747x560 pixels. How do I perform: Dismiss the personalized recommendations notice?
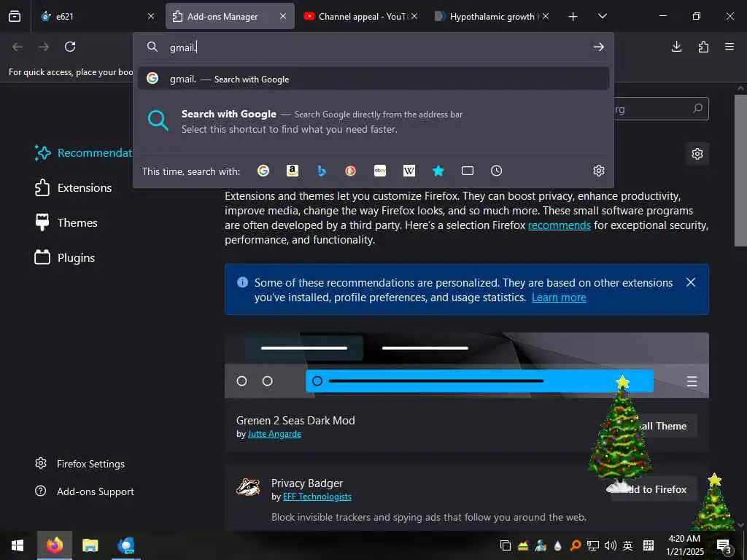691,282
